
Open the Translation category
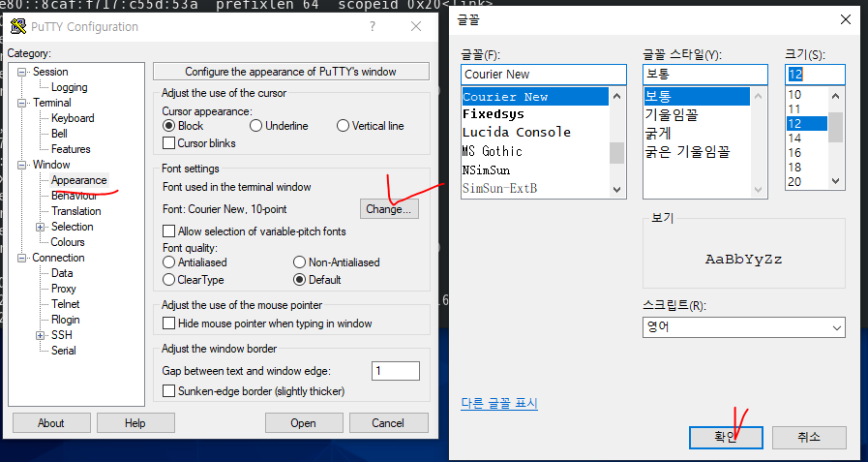pos(76,211)
